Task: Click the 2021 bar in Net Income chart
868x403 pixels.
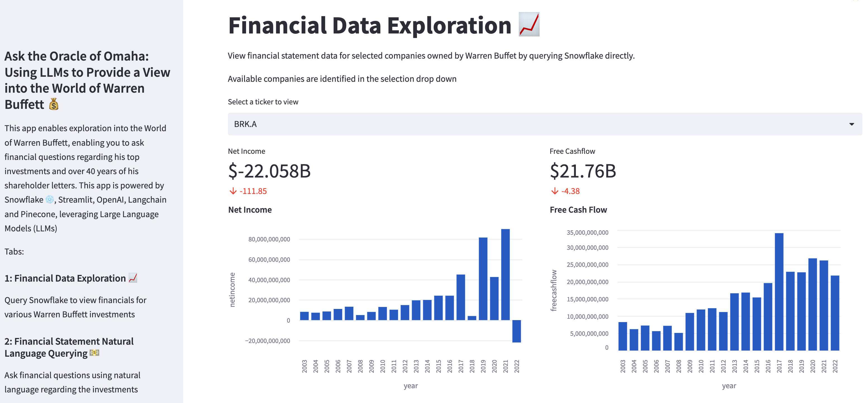Action: [505, 274]
